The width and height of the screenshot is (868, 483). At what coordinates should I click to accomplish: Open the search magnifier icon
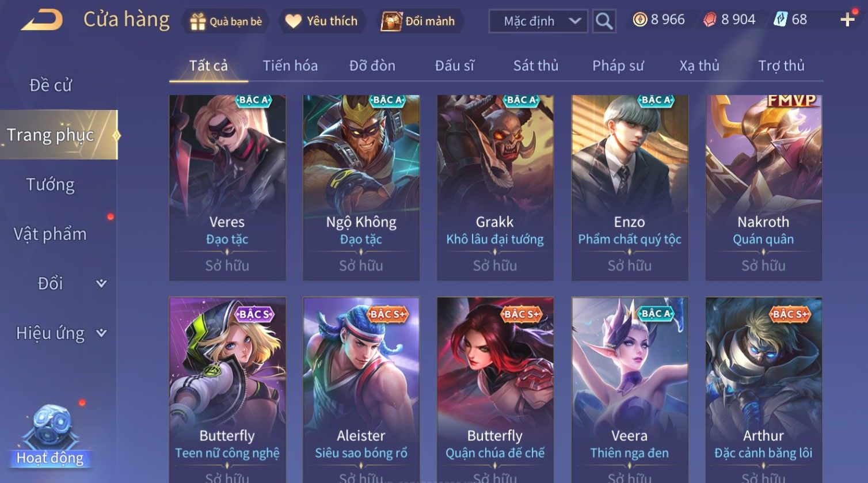pyautogui.click(x=604, y=21)
